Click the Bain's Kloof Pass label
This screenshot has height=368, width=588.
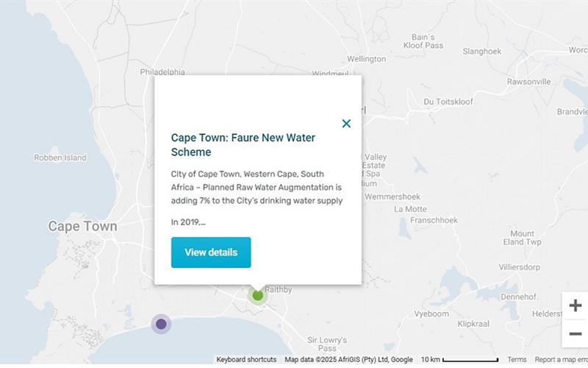point(423,41)
